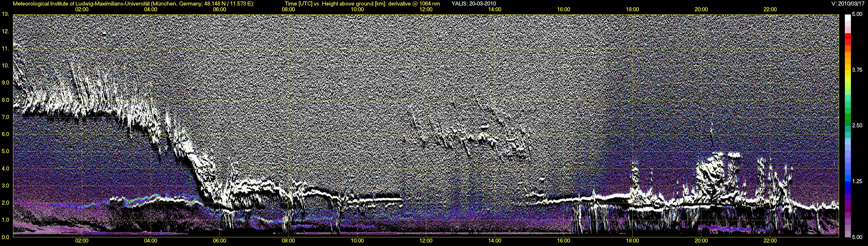Click the '5.00' label atop the color scale

[857, 14]
